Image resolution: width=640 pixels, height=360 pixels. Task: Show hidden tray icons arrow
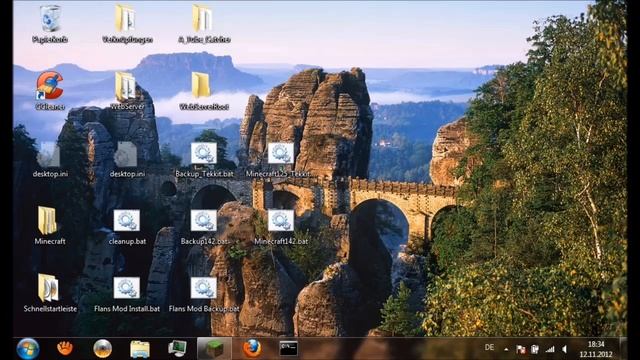(x=506, y=349)
